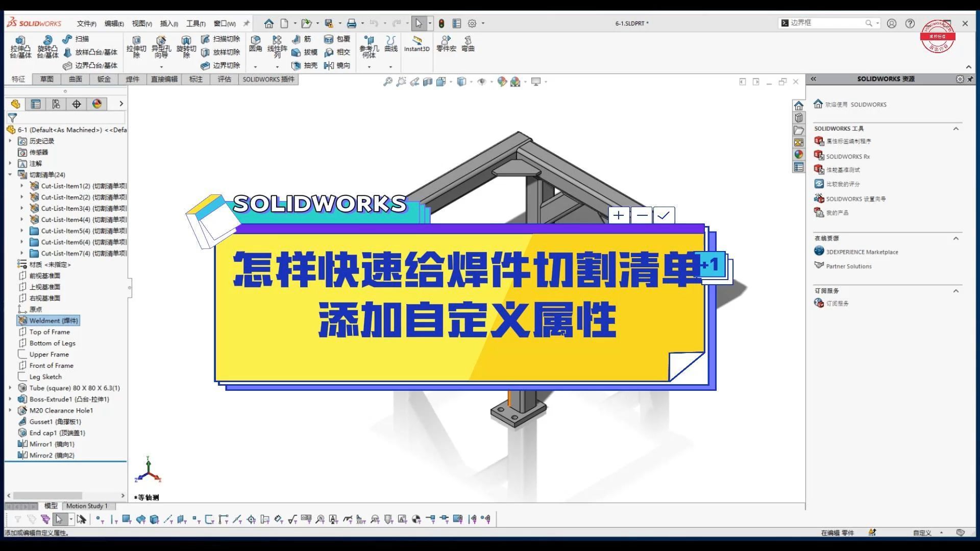Open the FeatureManager design tree tab

pyautogui.click(x=15, y=104)
